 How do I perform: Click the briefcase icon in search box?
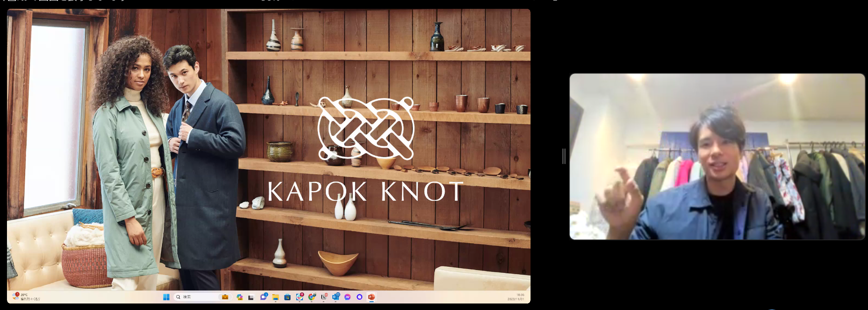point(225,297)
